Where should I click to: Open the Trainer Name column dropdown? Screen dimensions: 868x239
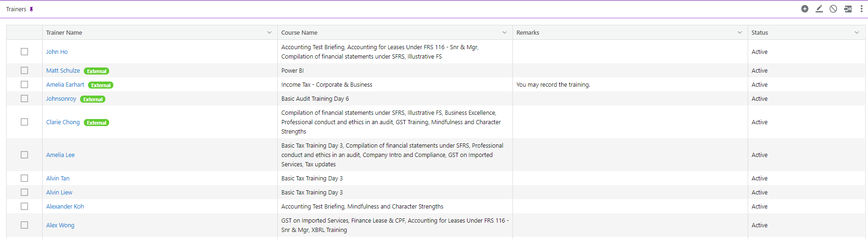pyautogui.click(x=269, y=32)
